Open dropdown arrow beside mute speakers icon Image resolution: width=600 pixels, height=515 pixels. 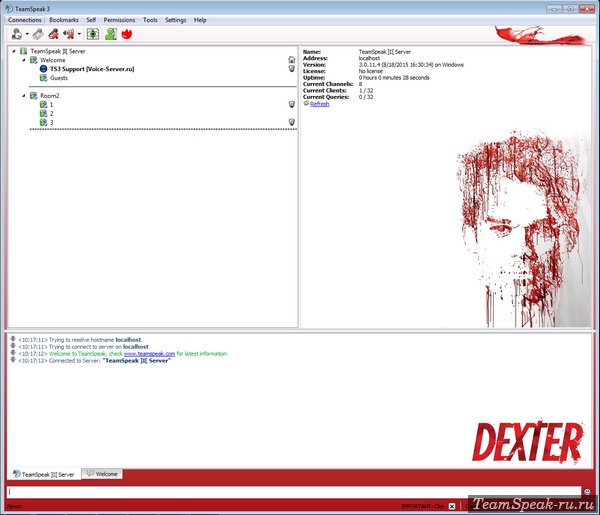[x=79, y=34]
